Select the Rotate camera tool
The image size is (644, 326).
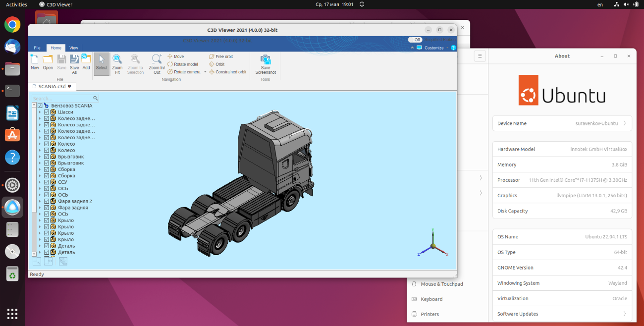184,72
